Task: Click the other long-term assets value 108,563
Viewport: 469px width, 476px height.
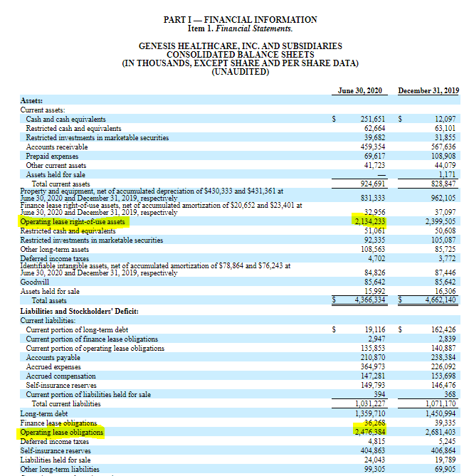Action: click(x=373, y=249)
